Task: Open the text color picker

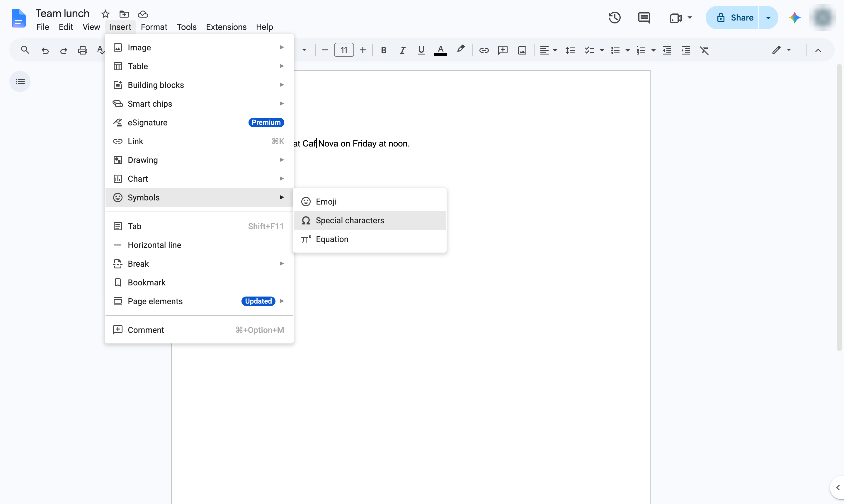Action: [440, 50]
